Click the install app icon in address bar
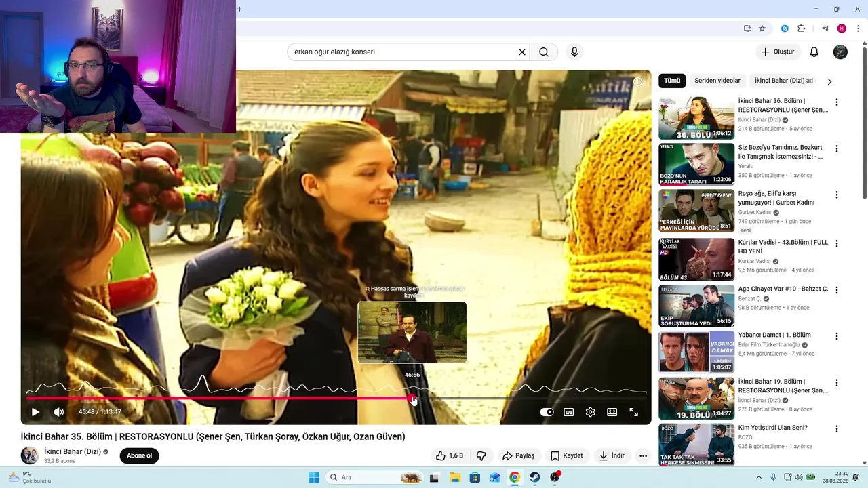 click(747, 28)
